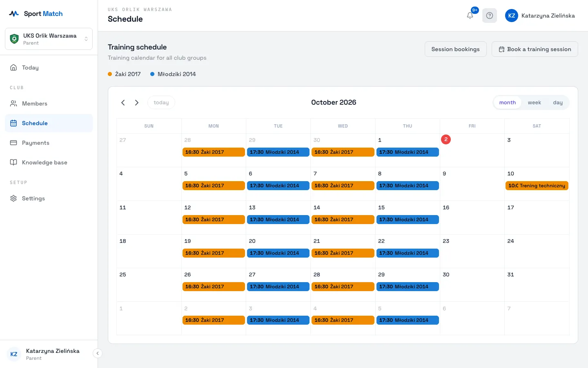The height and width of the screenshot is (368, 588).
Task: Click the Knowledge base book icon
Action: (13, 162)
